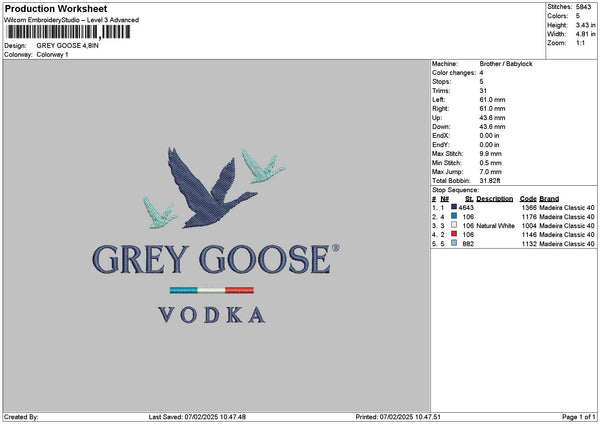Click the Production Worksheet title
Viewport: 600px width, 424px height.
pos(56,8)
